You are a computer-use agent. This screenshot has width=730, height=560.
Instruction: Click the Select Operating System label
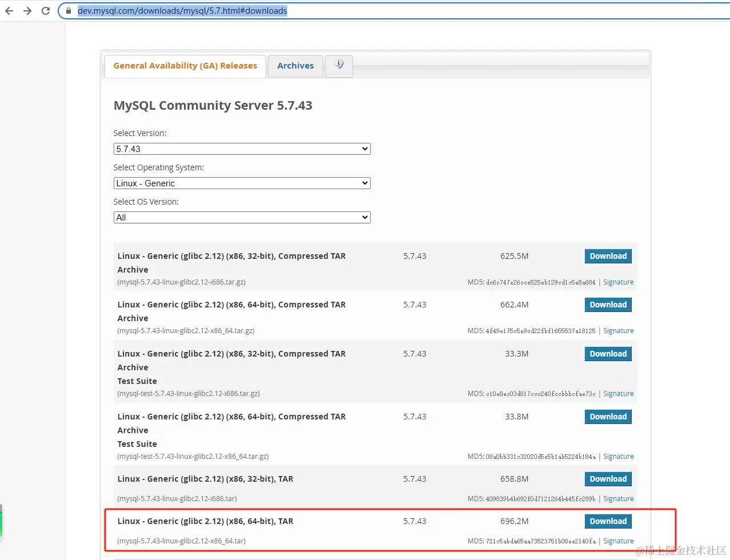coord(158,167)
